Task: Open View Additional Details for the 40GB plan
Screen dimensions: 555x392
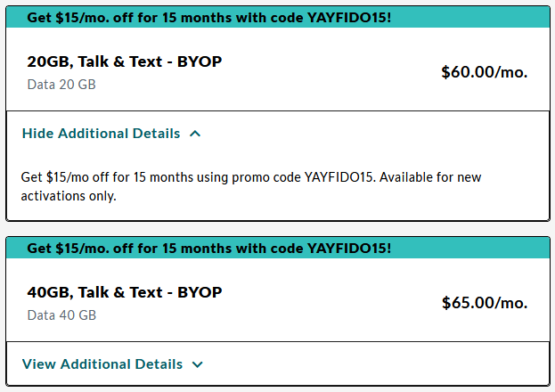Action: pyautogui.click(x=102, y=364)
